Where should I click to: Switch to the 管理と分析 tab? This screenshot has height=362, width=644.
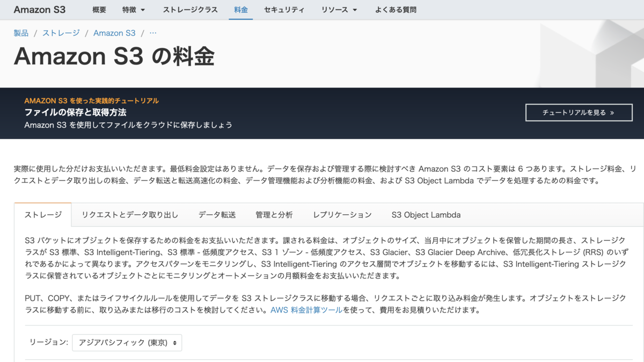[x=274, y=215]
